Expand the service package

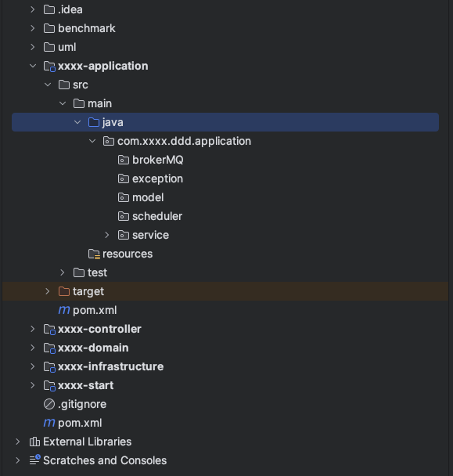[x=107, y=235]
